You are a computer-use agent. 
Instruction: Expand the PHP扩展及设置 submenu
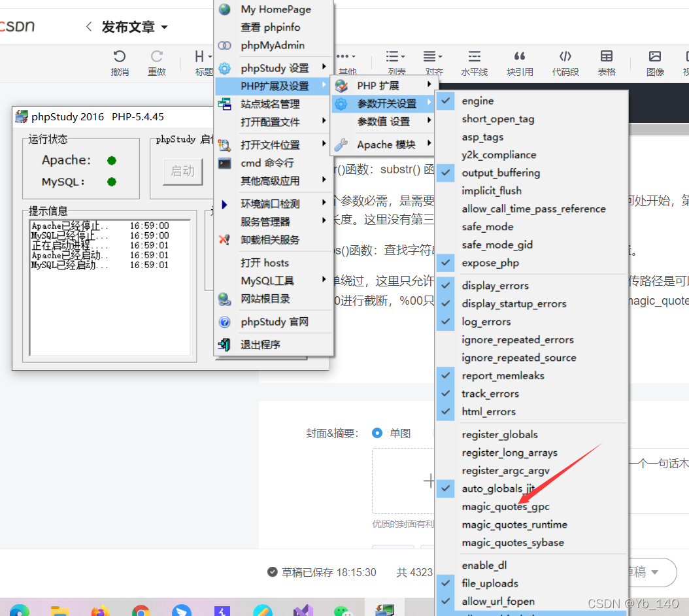(273, 86)
